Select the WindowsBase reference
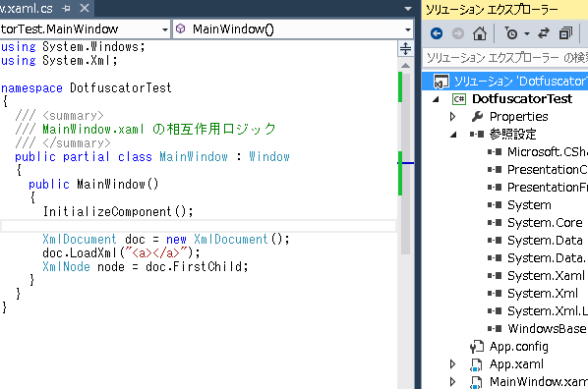Image resolution: width=588 pixels, height=389 pixels. (x=547, y=329)
